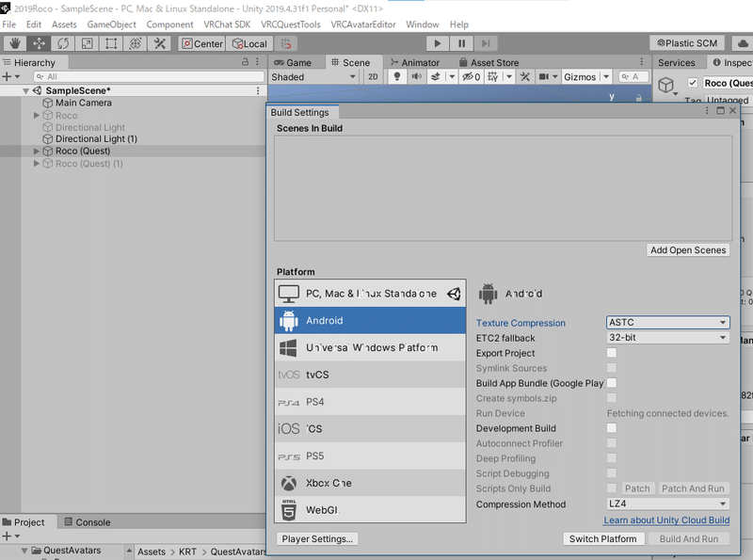Viewport: 753px width, 560px height.
Task: Open Hierarchy panel options menu
Action: [x=257, y=62]
